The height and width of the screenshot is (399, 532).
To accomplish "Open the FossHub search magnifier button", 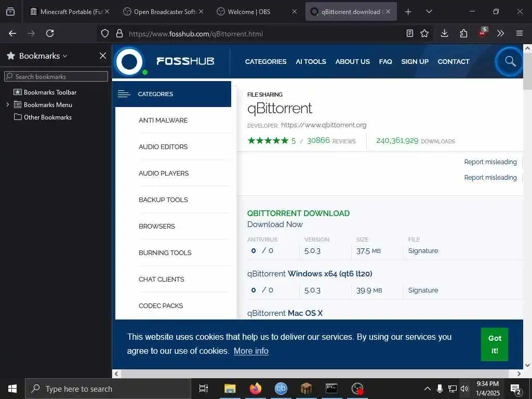I will point(510,61).
